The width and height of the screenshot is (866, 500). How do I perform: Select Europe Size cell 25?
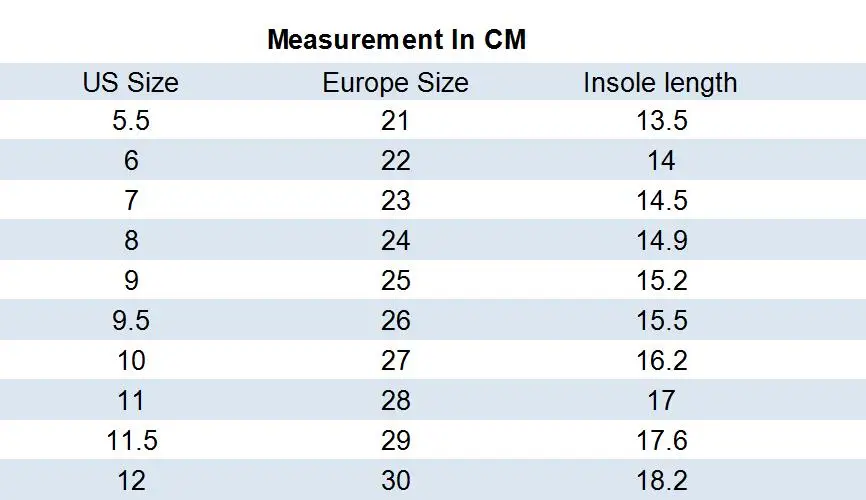[395, 281]
